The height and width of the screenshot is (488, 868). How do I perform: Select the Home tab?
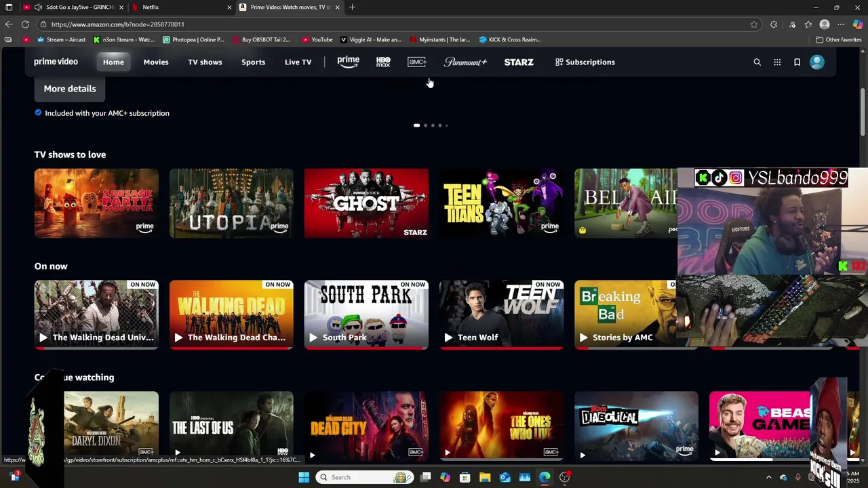pos(113,62)
